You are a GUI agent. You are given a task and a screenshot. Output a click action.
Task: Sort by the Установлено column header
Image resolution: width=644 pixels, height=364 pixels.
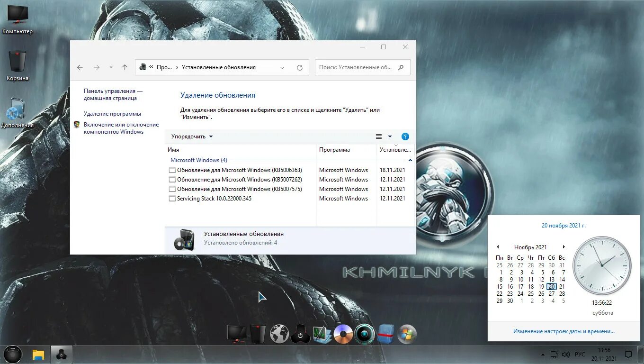pos(395,150)
